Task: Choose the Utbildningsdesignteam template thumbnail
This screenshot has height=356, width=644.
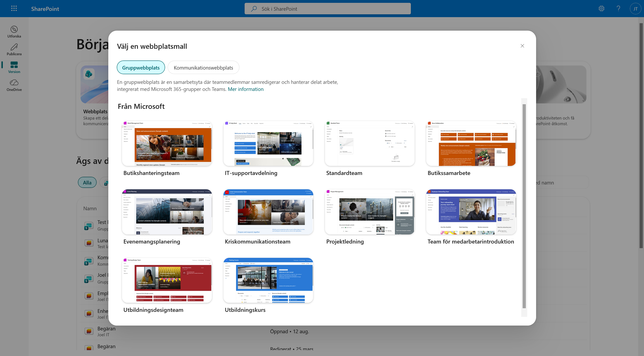Action: coord(167,280)
